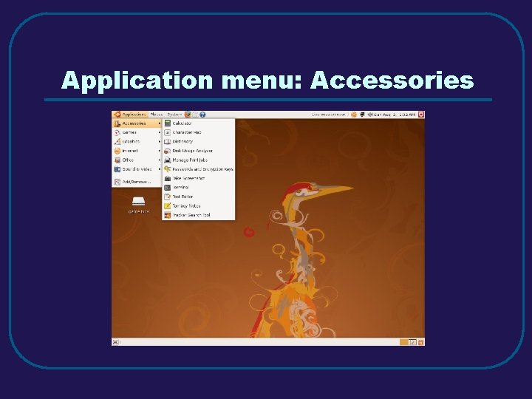Click the mail envelope launcher icon
532x399 pixels.
pos(195,115)
